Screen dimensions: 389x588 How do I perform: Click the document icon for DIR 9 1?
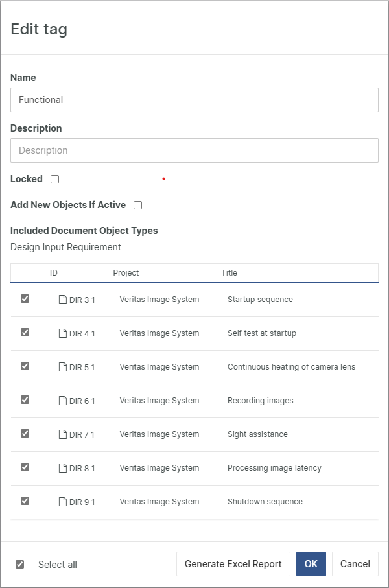[63, 502]
